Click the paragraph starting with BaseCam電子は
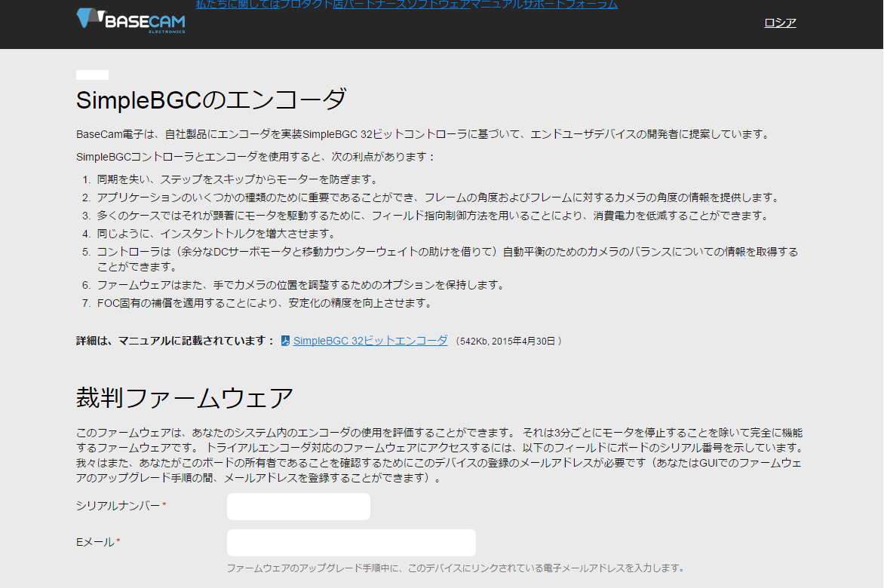This screenshot has height=588, width=884. click(x=424, y=134)
